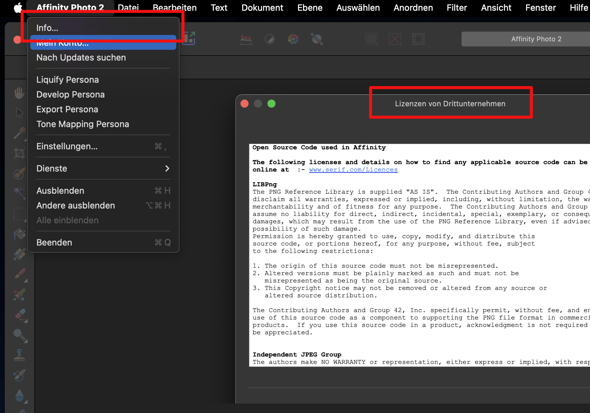Select the Rectangular Marquee tool

click(x=19, y=214)
